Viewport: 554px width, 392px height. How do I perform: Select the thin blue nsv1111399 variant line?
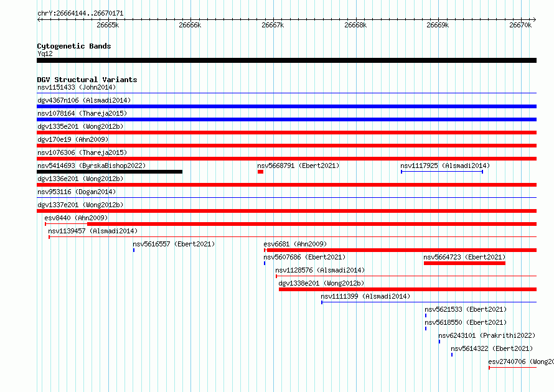[429, 302]
